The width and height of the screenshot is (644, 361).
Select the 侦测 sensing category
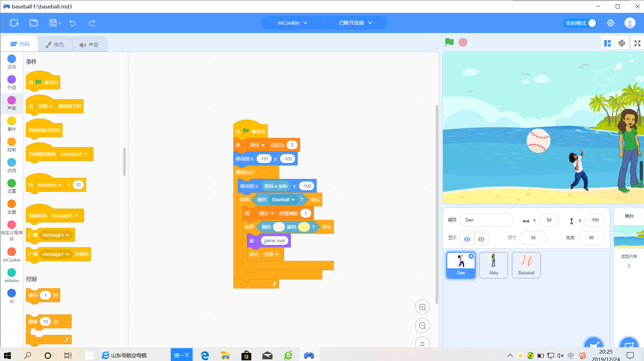pyautogui.click(x=12, y=166)
